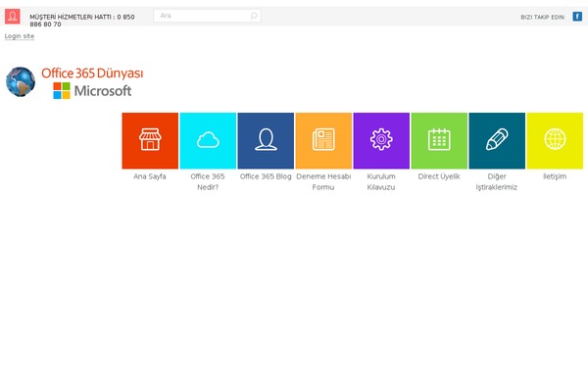Click the Direct Üyelik menu label

click(439, 176)
